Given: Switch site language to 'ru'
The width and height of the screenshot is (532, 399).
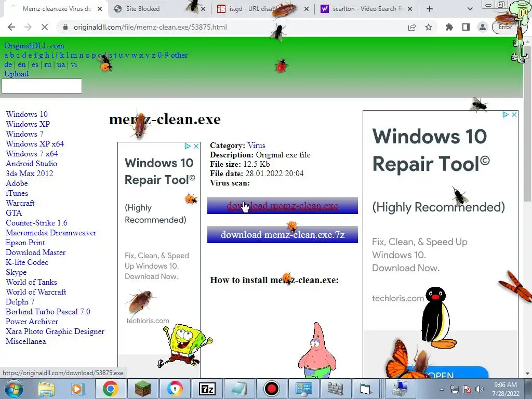Looking at the screenshot, I should click(x=47, y=64).
